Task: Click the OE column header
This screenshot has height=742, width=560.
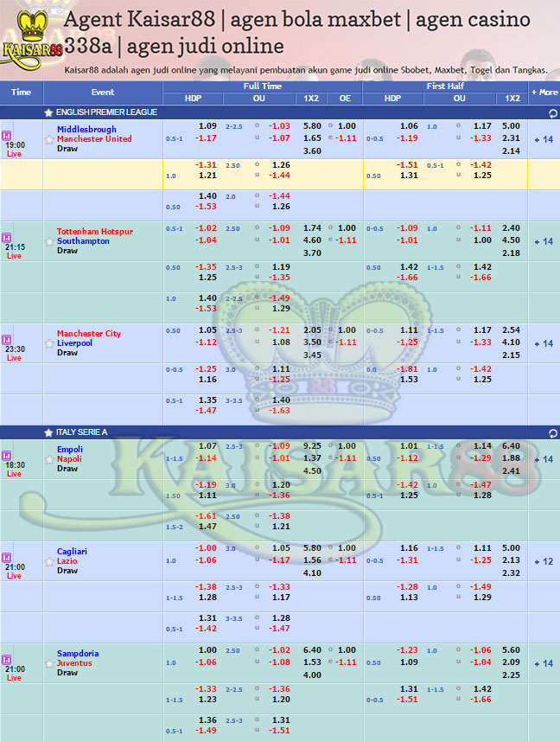Action: point(346,99)
